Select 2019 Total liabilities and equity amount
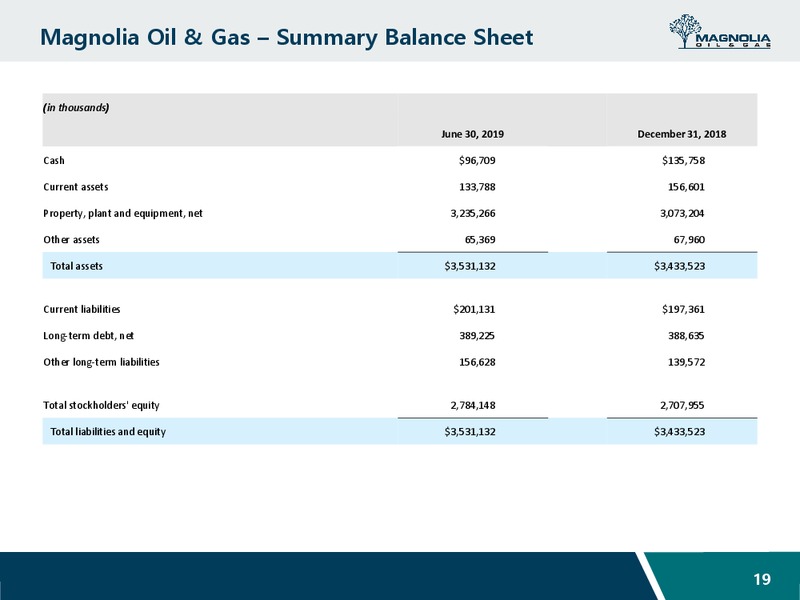Image resolution: width=800 pixels, height=600 pixels. 470,432
